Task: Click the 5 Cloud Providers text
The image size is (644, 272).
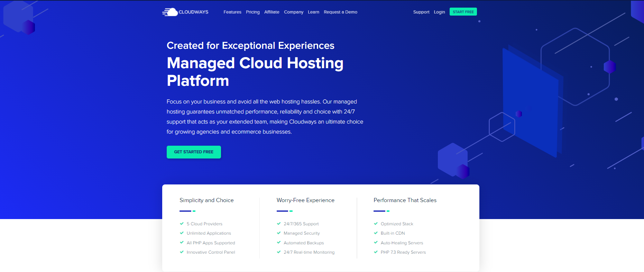Action: tap(204, 224)
